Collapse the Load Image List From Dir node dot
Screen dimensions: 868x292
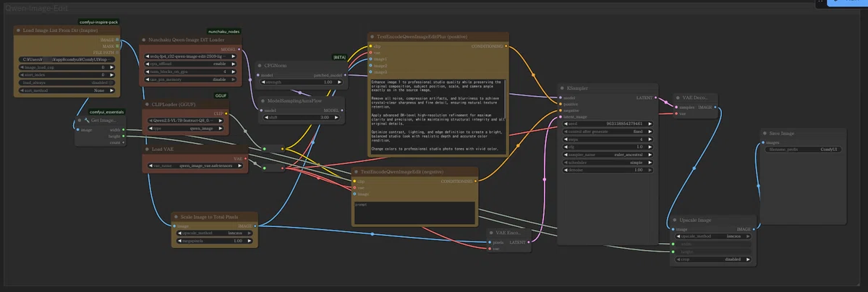point(18,30)
